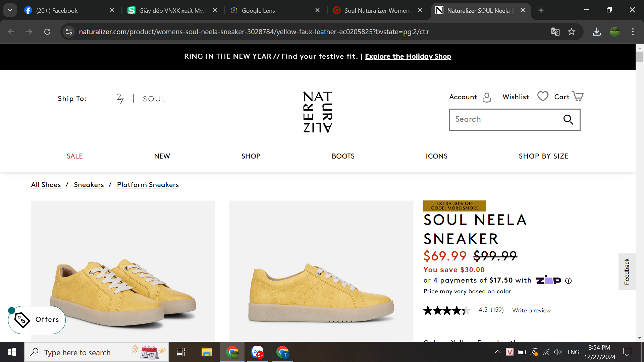This screenshot has width=644, height=362.
Task: Click the star rating bar
Action: pyautogui.click(x=447, y=310)
